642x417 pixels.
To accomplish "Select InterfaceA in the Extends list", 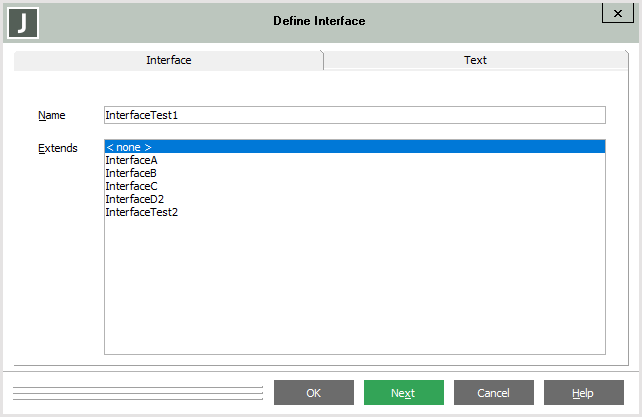I will point(132,160).
